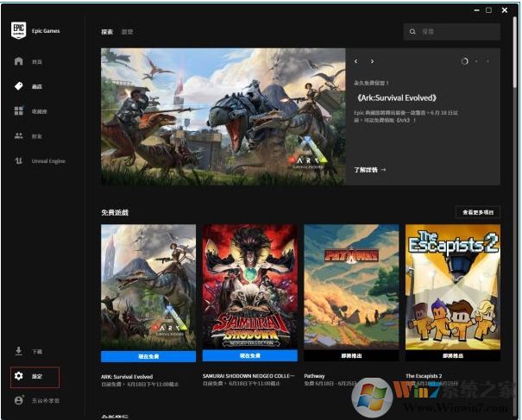The image size is (522, 420).
Task: Go to previous featured banner
Action: click(355, 61)
